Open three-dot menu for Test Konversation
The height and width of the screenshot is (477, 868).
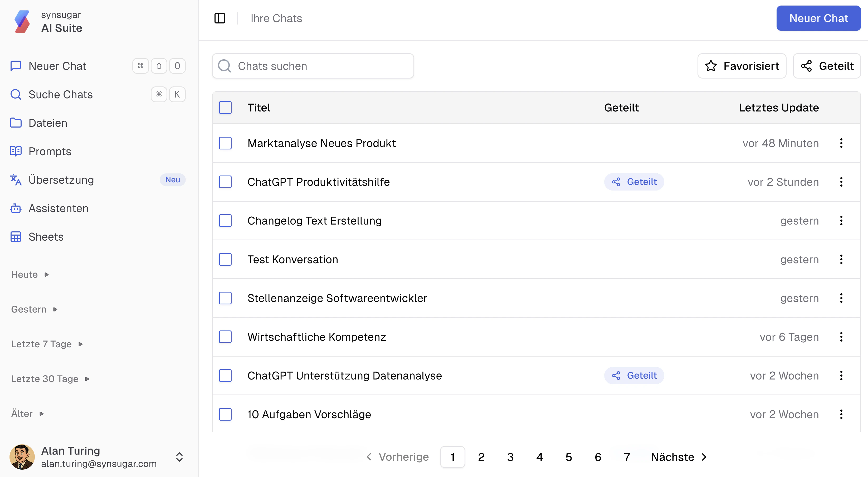pos(841,259)
